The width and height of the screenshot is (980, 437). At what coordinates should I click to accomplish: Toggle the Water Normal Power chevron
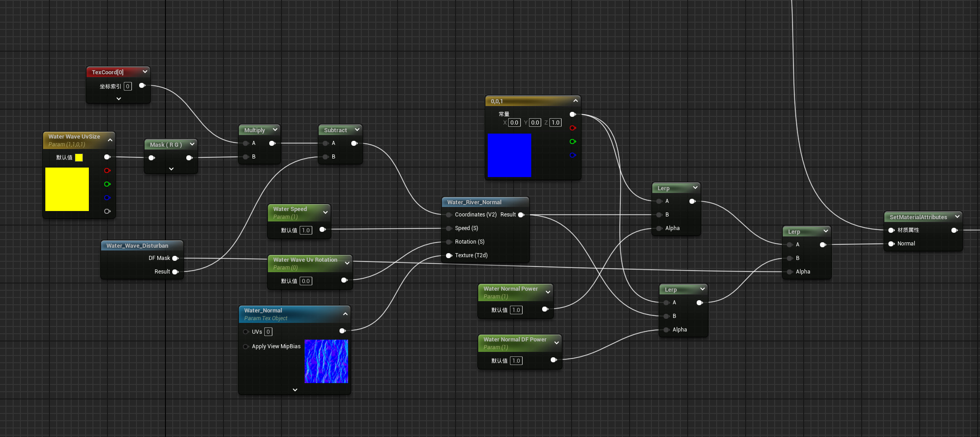pyautogui.click(x=548, y=292)
